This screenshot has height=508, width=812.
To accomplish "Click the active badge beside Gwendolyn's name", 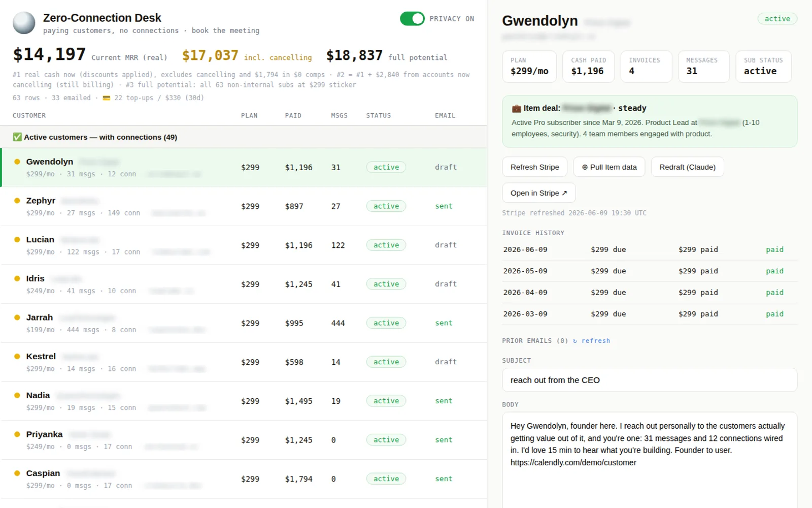I will tap(777, 19).
